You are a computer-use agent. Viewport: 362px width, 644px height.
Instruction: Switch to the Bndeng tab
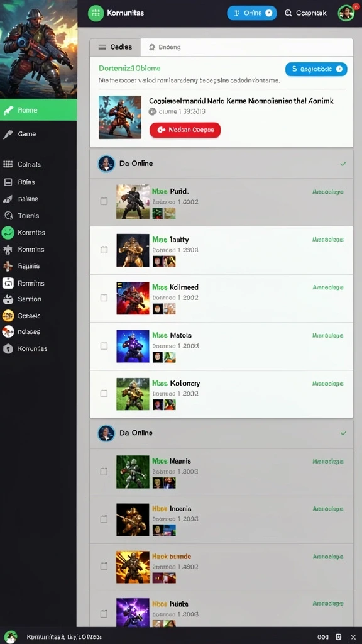pos(165,47)
